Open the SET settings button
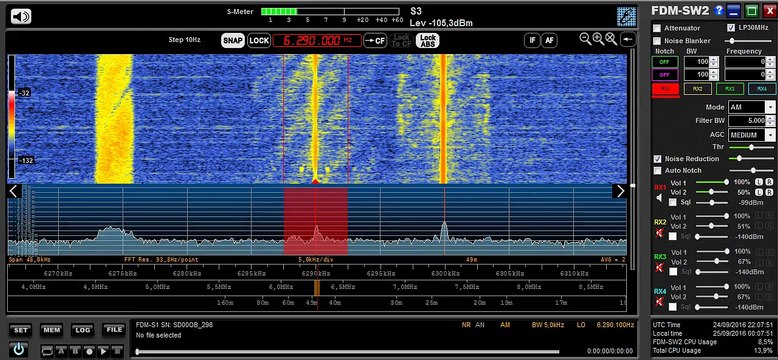 [x=20, y=330]
